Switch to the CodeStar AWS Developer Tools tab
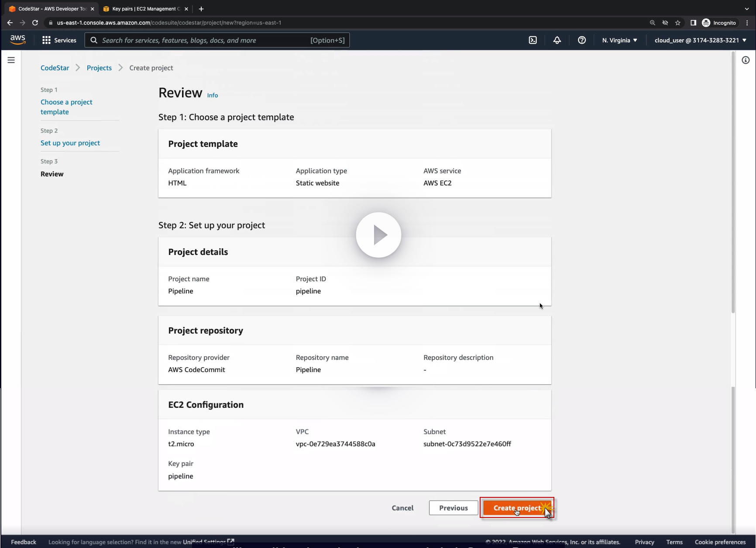 pos(52,9)
